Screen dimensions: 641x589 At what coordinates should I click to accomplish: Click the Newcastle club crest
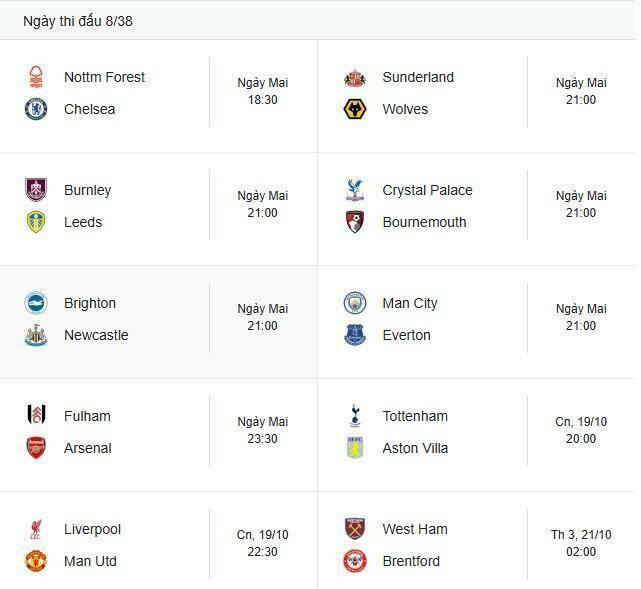point(36,335)
